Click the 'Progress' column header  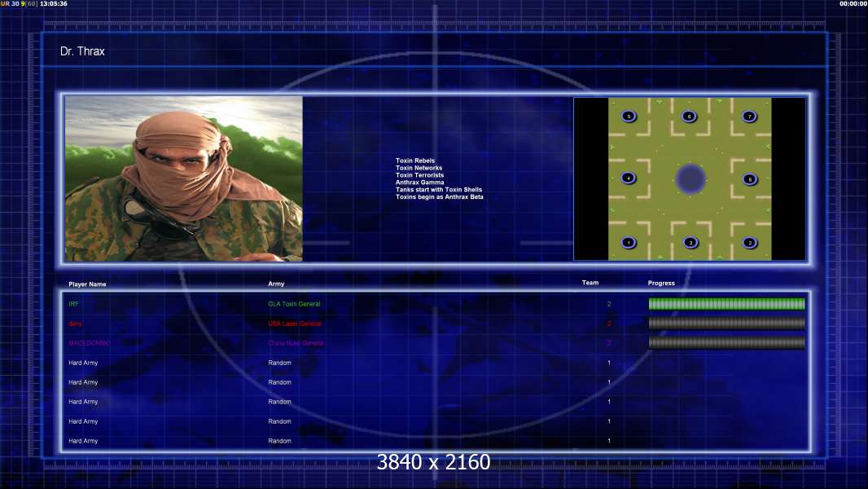coord(661,283)
